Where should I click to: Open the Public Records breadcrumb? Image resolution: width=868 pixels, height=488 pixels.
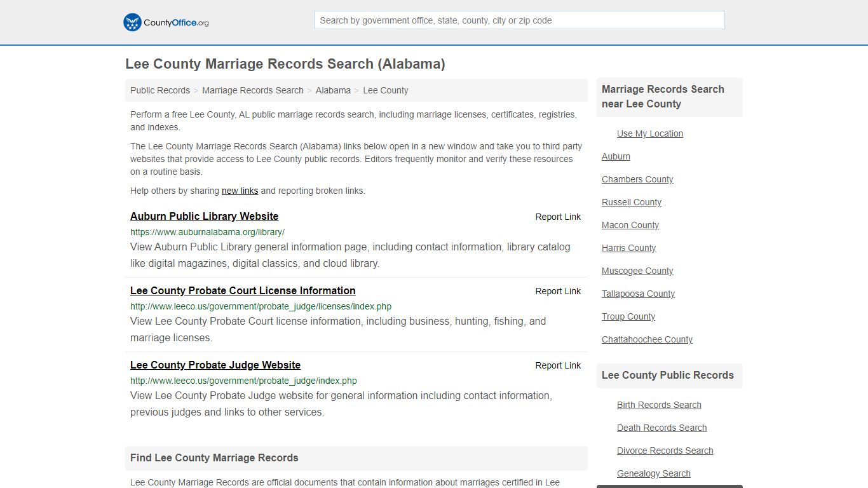click(160, 90)
